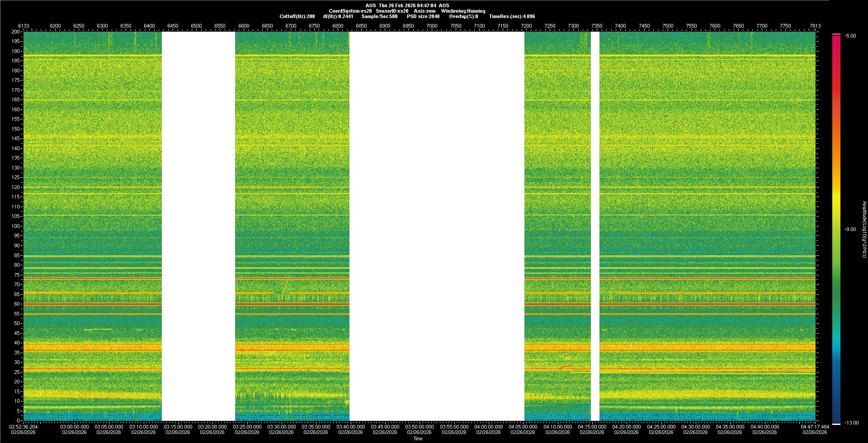Click the white bottom marker of the color scale
The height and width of the screenshot is (443, 868).
coord(836,424)
